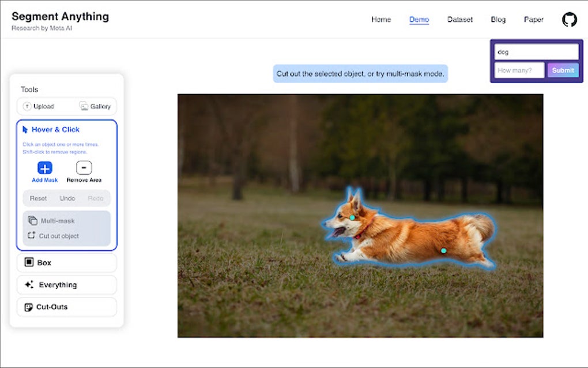The image size is (588, 368).
Task: Click the Cut-Outs sticker icon
Action: 28,307
